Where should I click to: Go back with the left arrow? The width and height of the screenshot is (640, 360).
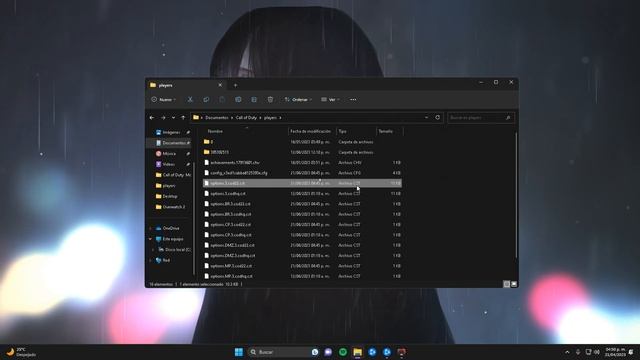click(x=152, y=118)
